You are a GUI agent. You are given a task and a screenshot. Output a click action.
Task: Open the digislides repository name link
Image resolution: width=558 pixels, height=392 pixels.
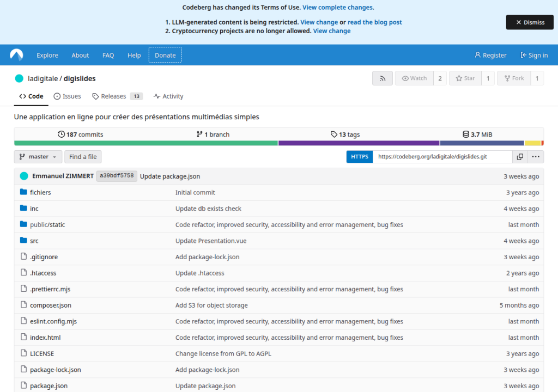pos(80,78)
